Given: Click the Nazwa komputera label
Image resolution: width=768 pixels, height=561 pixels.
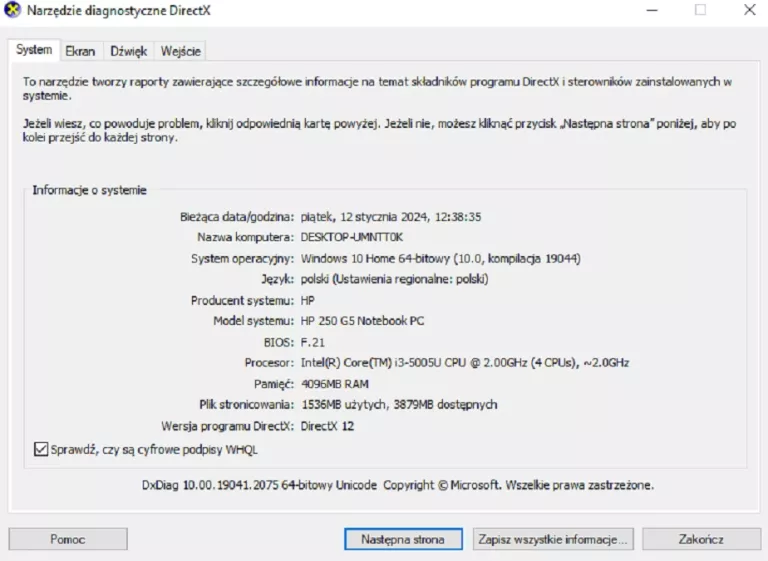Looking at the screenshot, I should pyautogui.click(x=245, y=238).
